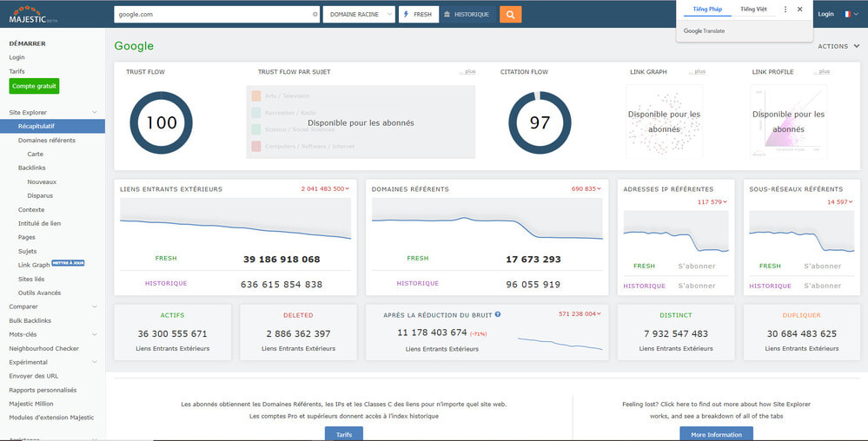Click the Majestic logo
The height and width of the screenshot is (441, 868).
tap(27, 12)
